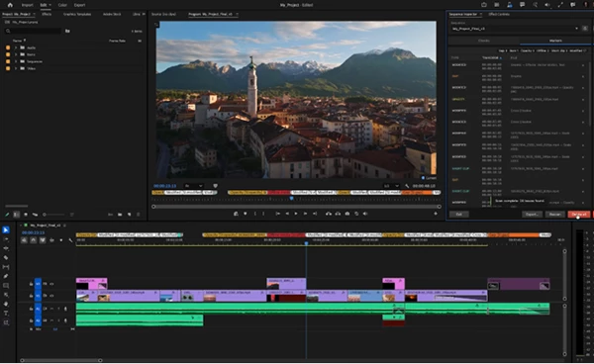594x364 pixels.
Task: Open the Sequence dropdown in Sequence Inspector
Action: 515,29
